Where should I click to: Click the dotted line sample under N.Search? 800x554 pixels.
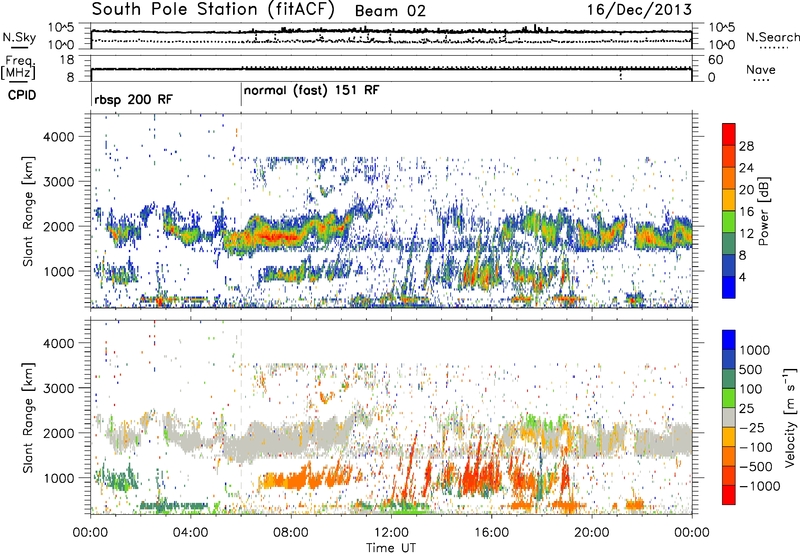coord(774,48)
